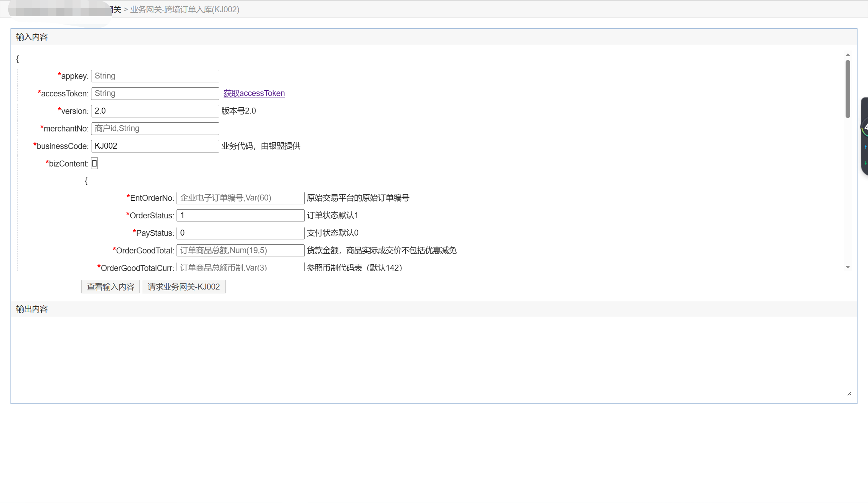Click the 原始交易平台的原始订单编号 description
The width and height of the screenshot is (868, 503).
(x=358, y=198)
